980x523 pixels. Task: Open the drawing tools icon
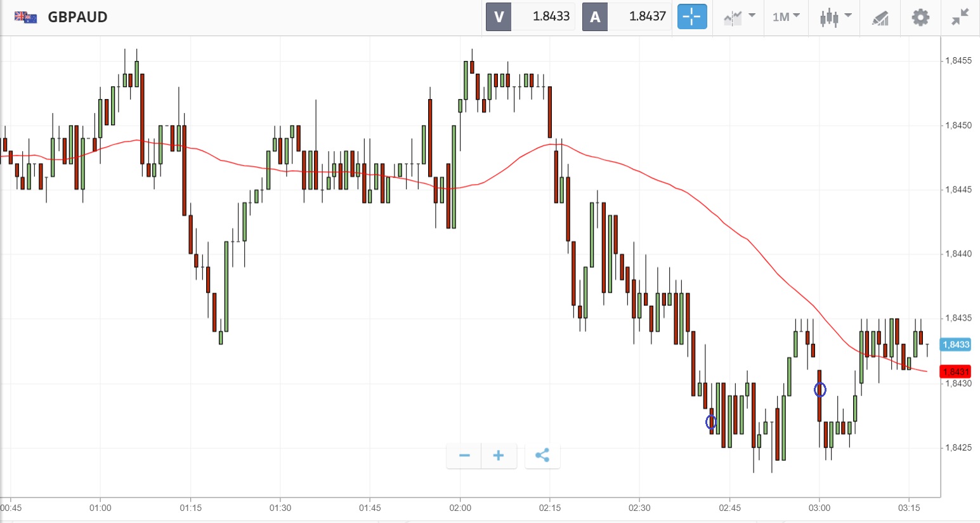pyautogui.click(x=880, y=18)
